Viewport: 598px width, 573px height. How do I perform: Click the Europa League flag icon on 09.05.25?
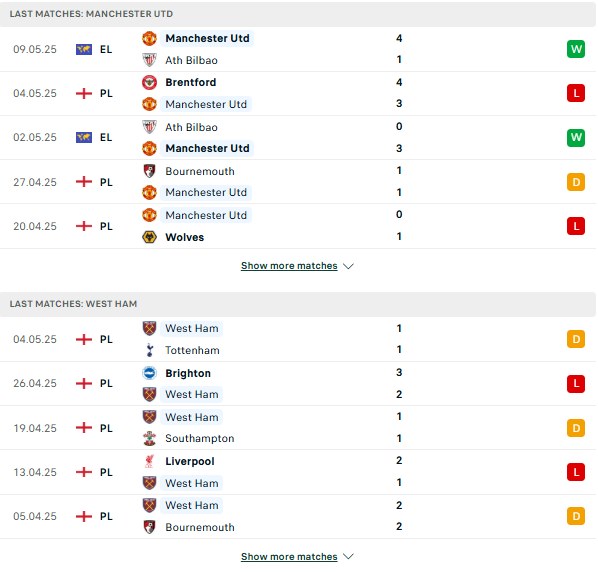(84, 50)
